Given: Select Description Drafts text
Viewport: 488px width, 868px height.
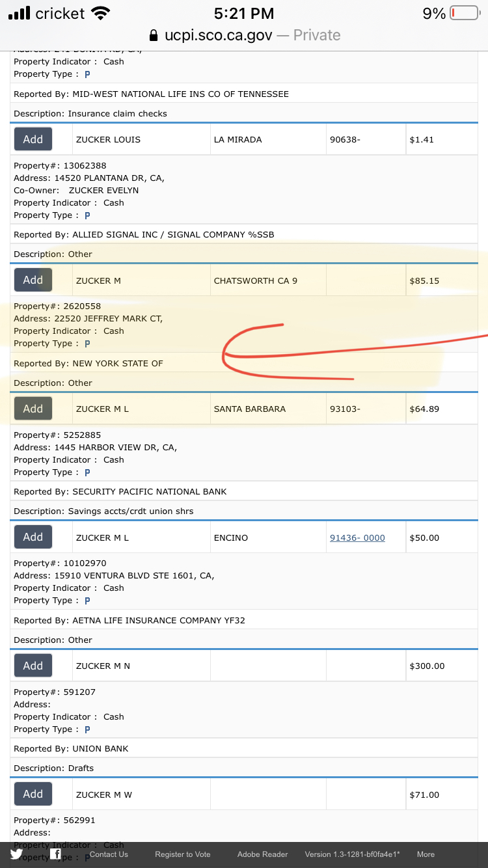Looking at the screenshot, I should (53, 768).
